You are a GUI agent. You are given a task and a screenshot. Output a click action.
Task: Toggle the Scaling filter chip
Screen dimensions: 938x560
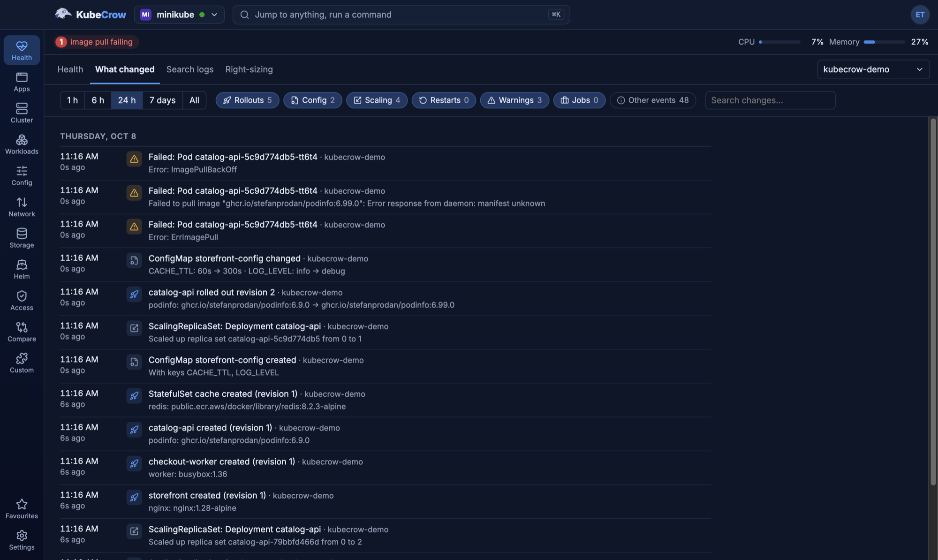(377, 100)
